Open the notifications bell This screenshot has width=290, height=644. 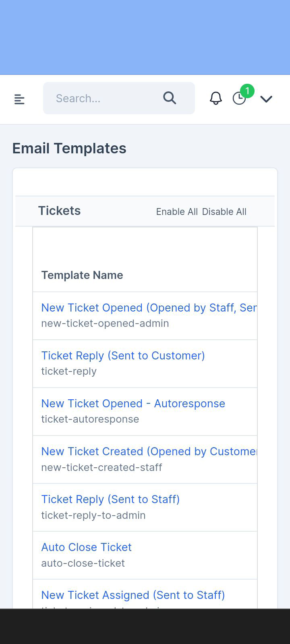[x=216, y=98]
